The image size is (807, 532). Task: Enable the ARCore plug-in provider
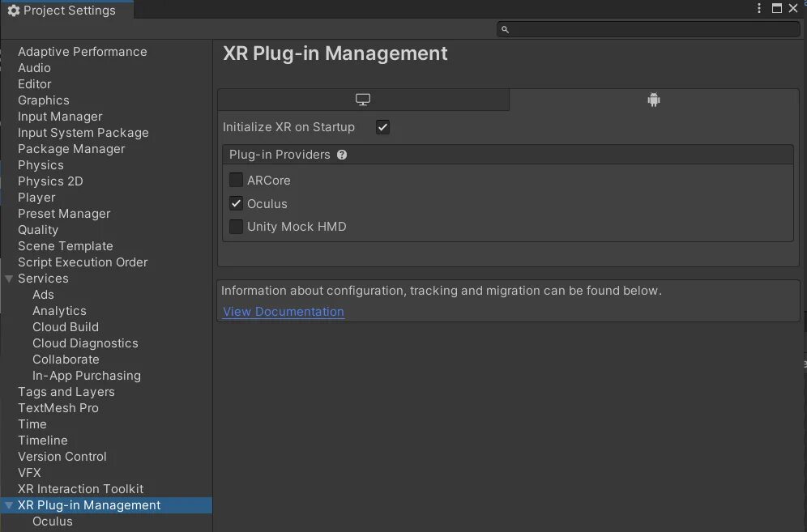(237, 180)
